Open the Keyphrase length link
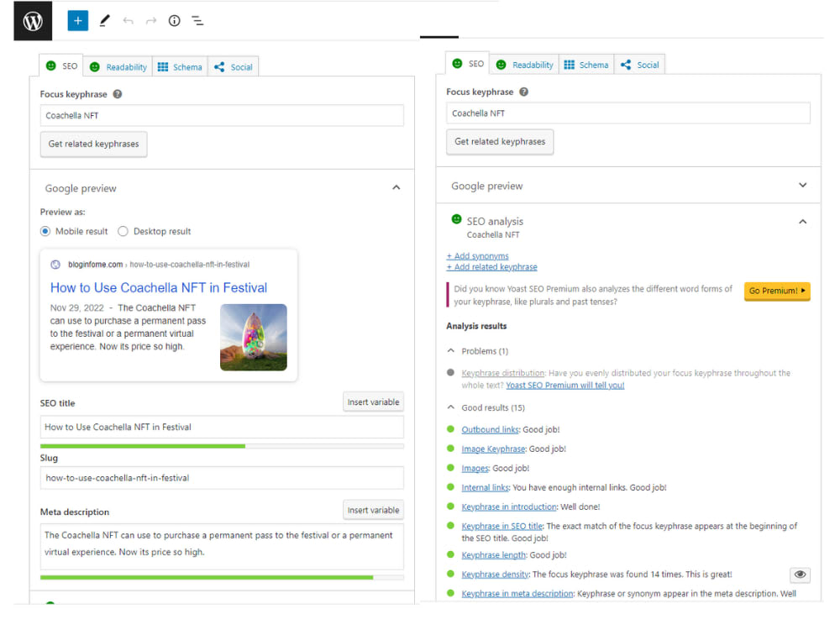 [x=493, y=555]
